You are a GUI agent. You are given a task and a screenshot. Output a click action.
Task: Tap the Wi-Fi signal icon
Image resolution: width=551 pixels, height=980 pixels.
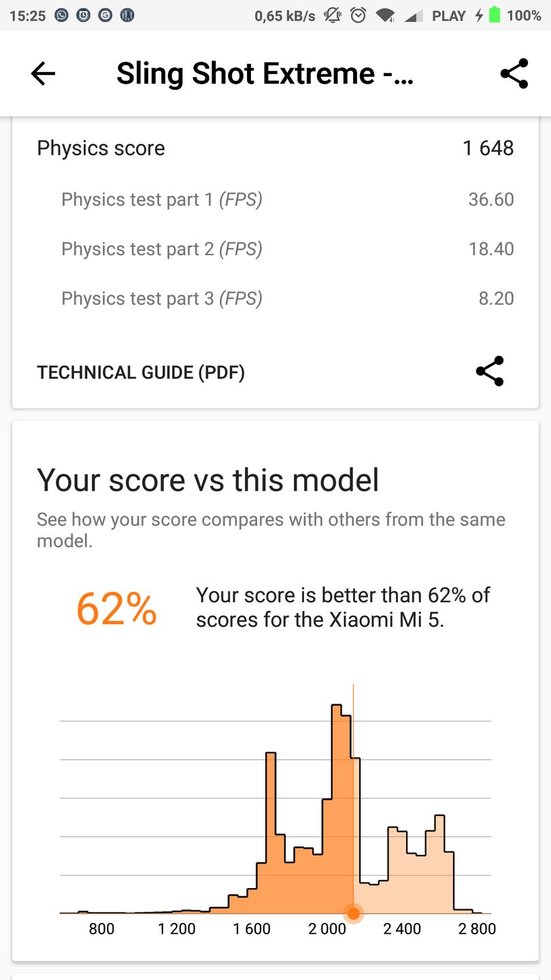[x=385, y=15]
